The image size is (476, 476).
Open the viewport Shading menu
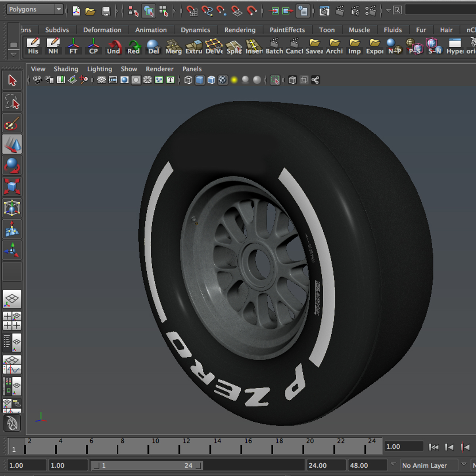coord(66,69)
